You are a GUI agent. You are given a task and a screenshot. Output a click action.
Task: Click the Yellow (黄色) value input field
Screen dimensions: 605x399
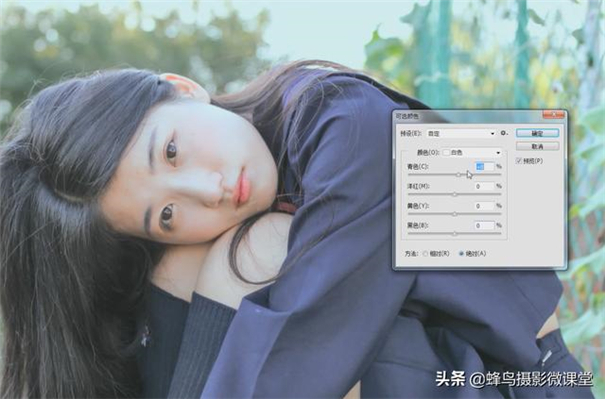484,206
